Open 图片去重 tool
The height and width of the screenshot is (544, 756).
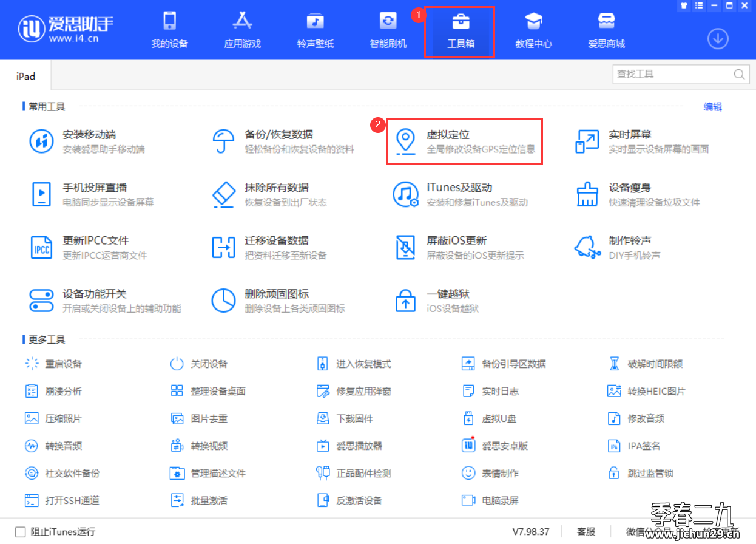[x=199, y=418]
